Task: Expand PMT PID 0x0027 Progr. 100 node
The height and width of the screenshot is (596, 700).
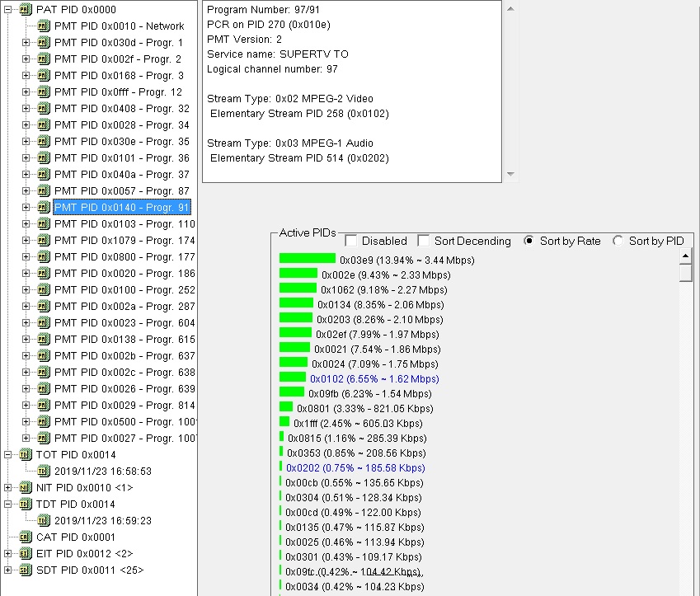Action: point(26,438)
